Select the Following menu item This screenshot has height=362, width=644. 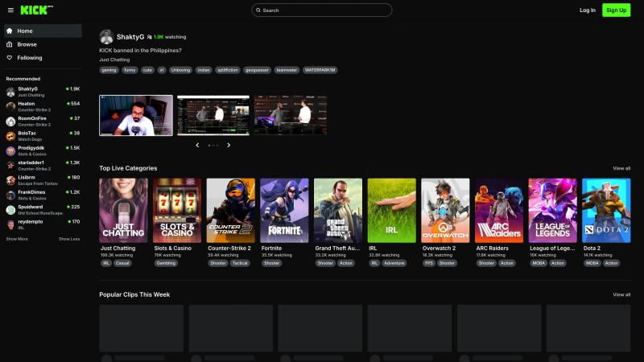[43, 58]
